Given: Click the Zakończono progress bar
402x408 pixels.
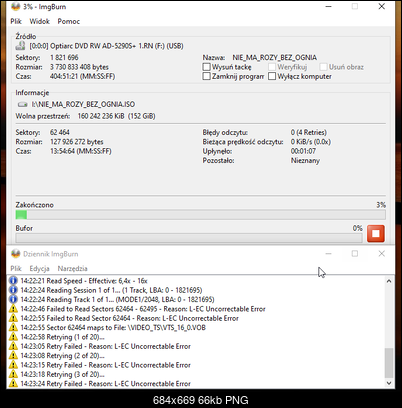Looking at the screenshot, I should pyautogui.click(x=201, y=214).
